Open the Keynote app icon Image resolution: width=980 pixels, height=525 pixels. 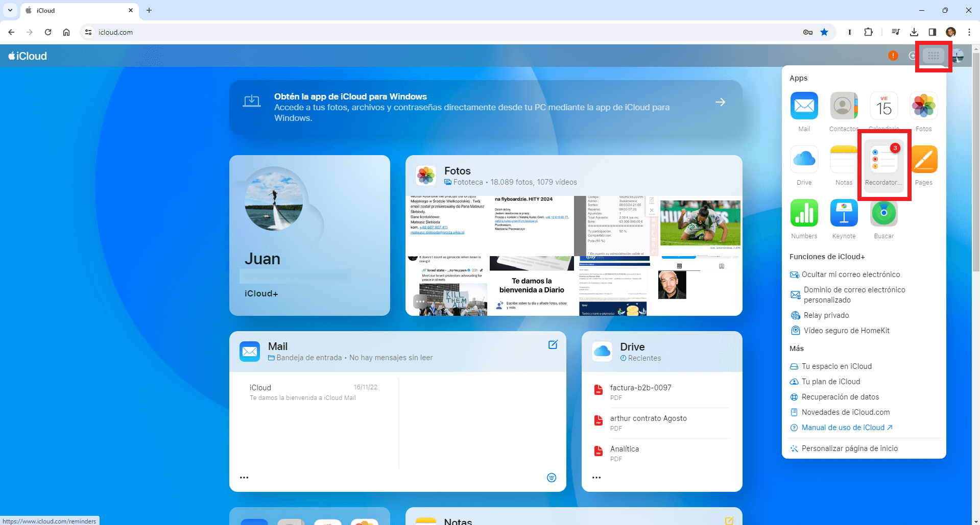coord(844,213)
